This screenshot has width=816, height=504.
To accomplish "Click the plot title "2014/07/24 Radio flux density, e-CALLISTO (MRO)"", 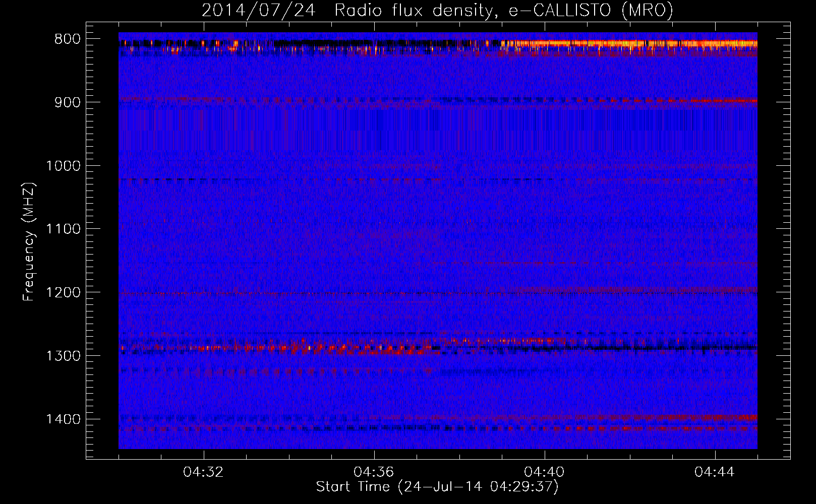I will [437, 10].
